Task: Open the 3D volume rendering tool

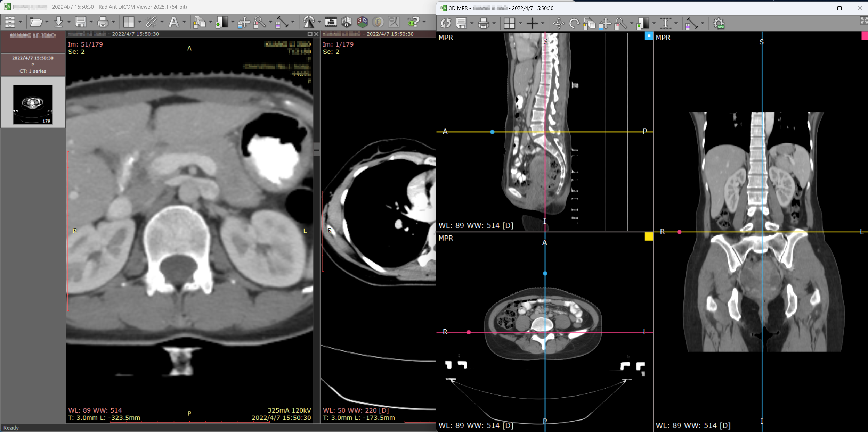Action: point(362,22)
